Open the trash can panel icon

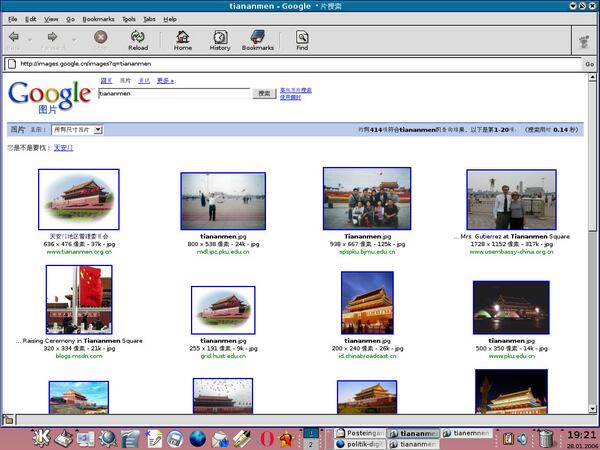pos(546,439)
